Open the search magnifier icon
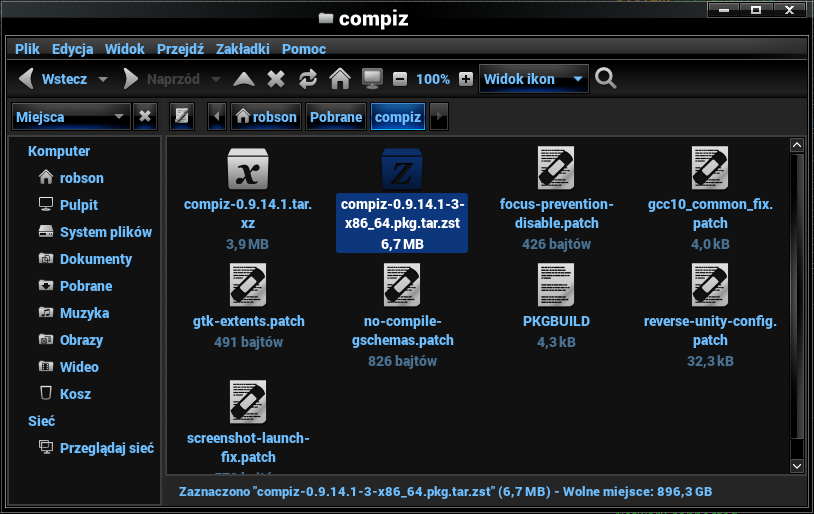 pyautogui.click(x=605, y=79)
